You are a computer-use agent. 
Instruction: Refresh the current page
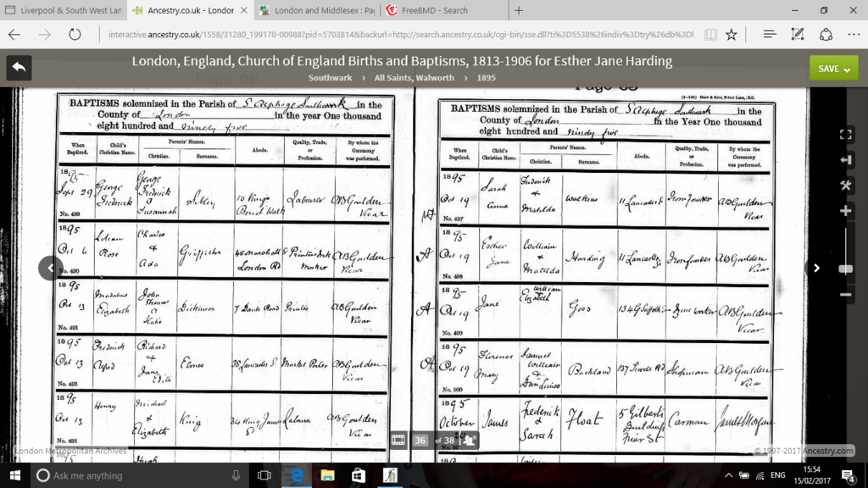point(75,34)
